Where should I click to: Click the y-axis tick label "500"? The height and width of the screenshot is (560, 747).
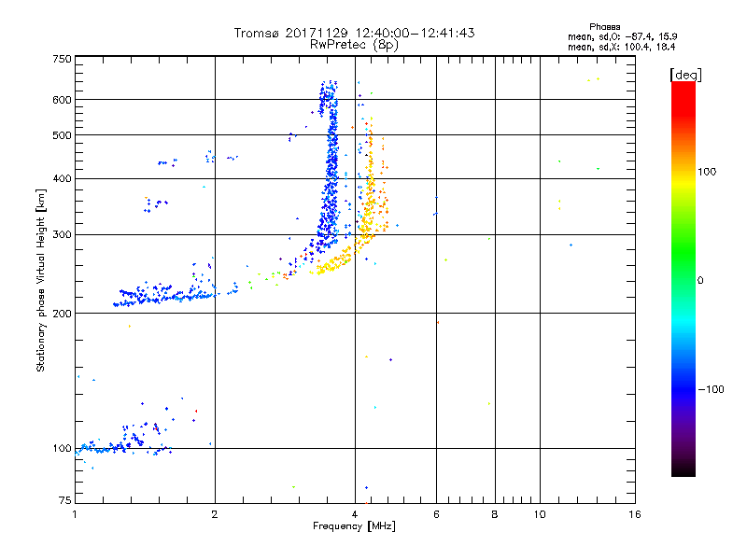63,135
